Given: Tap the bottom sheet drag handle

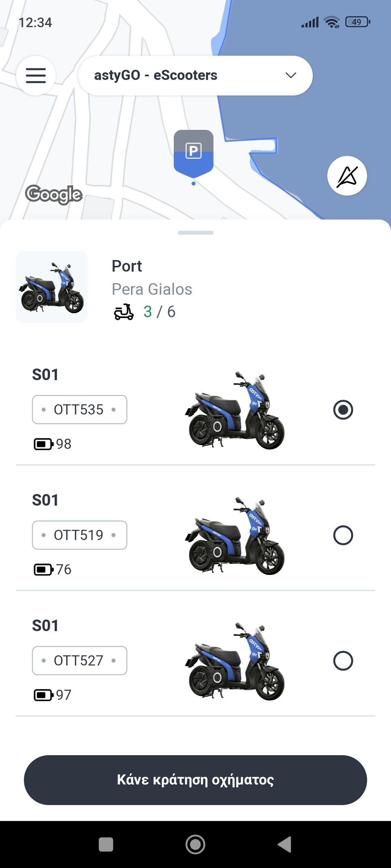Looking at the screenshot, I should click(195, 233).
